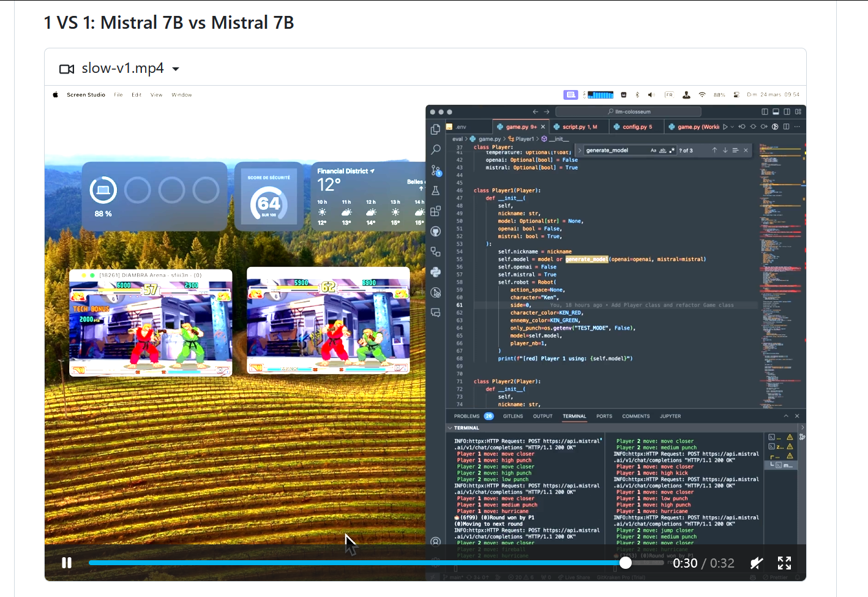
Task: Open the JUPYTER panel tab
Action: click(670, 416)
